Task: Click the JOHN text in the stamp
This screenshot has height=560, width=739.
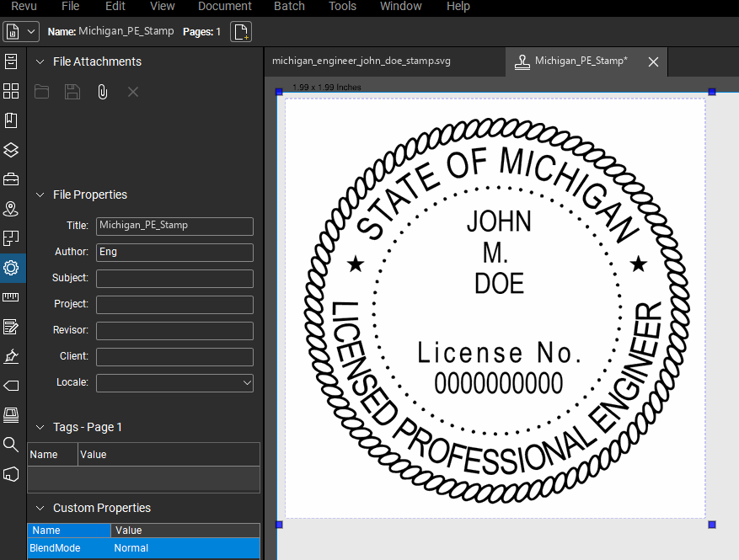Action: point(499,221)
